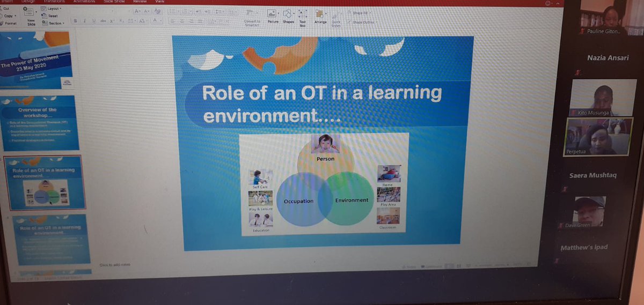Select The Power of Movement slide thumbnail
The height and width of the screenshot is (305, 644).
pos(36,61)
